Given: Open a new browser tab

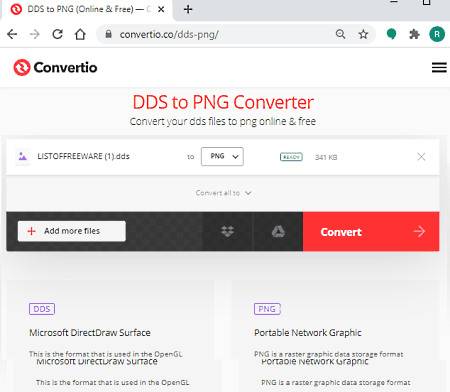Looking at the screenshot, I should [188, 9].
